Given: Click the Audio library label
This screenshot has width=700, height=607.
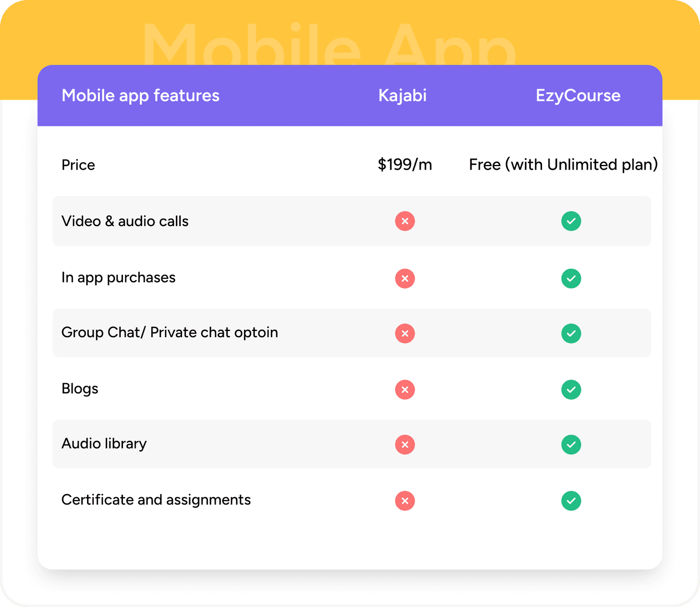Looking at the screenshot, I should click(x=104, y=444).
